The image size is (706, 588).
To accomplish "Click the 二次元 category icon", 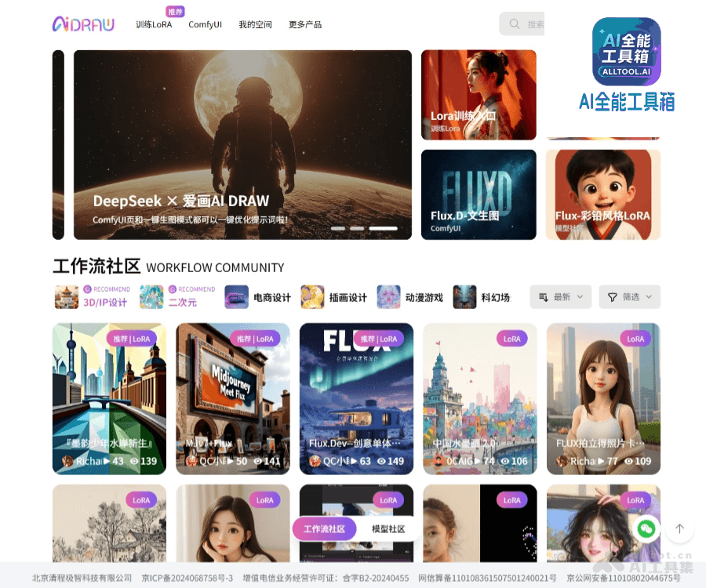I will pos(151,297).
